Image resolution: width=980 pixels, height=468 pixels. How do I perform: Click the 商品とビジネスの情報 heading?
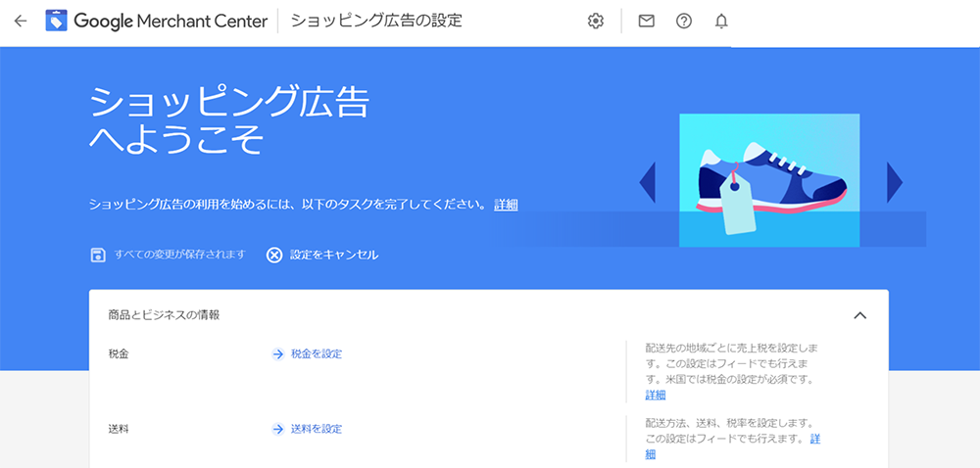tap(164, 315)
